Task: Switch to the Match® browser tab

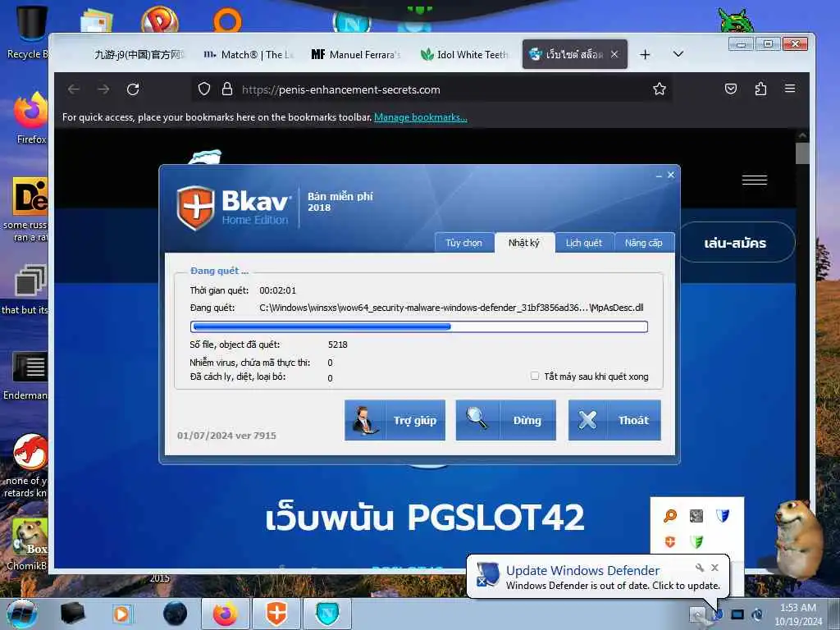Action: [x=249, y=54]
